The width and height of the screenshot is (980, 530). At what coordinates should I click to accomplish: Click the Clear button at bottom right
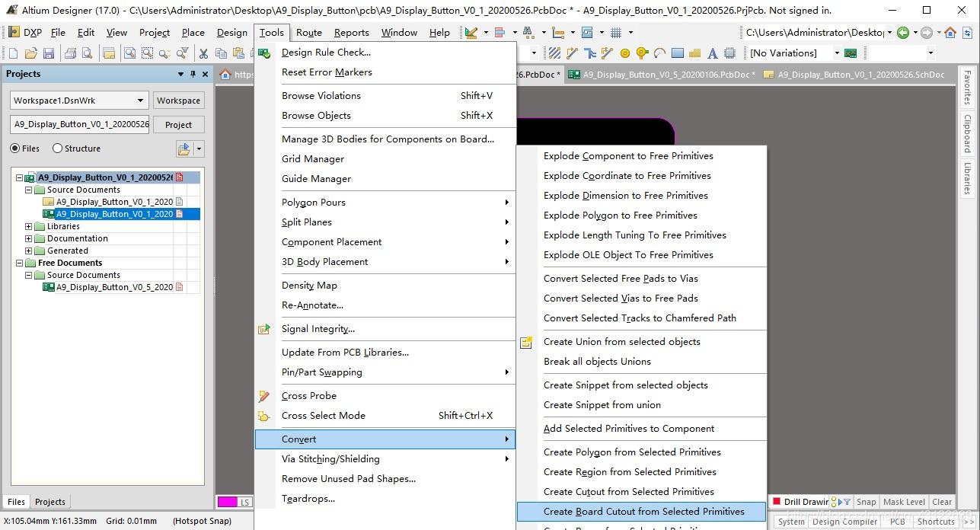tap(942, 502)
